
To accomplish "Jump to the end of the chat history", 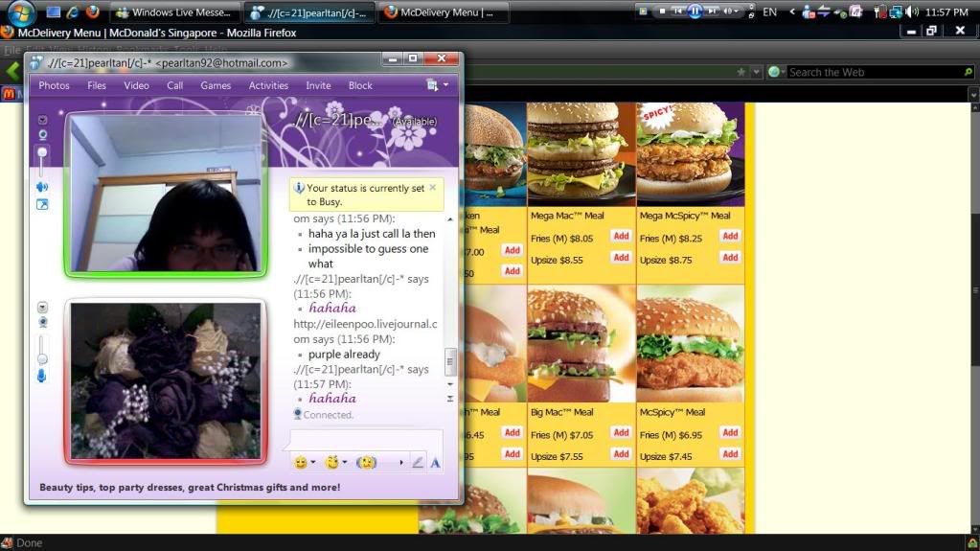I will [x=450, y=399].
